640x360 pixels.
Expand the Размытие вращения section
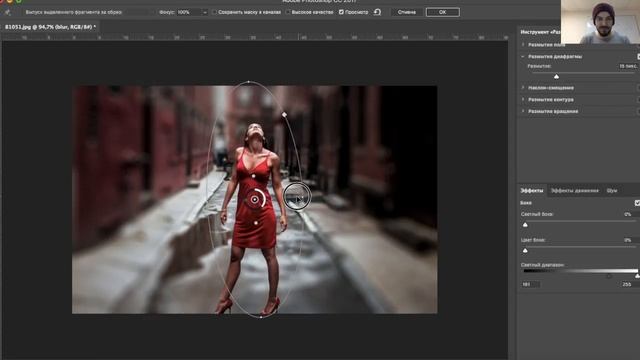(x=523, y=111)
